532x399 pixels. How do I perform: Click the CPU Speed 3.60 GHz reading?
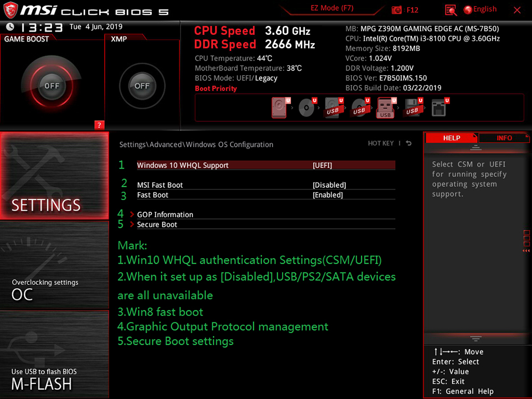252,31
